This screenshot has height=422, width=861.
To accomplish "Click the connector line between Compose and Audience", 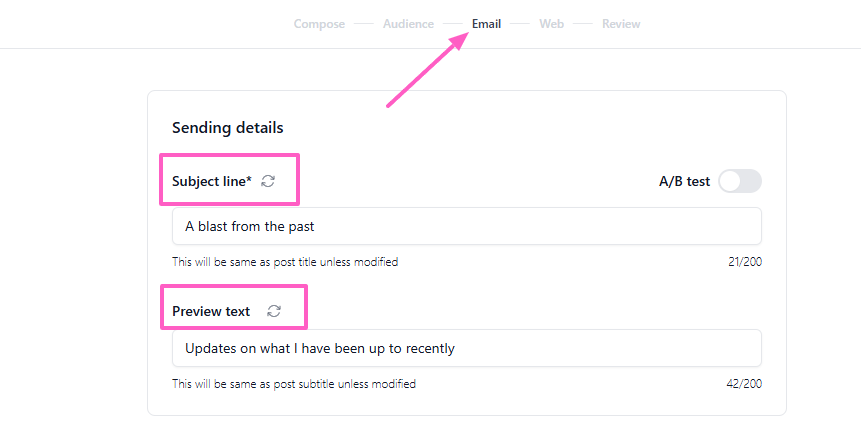I will tap(363, 24).
